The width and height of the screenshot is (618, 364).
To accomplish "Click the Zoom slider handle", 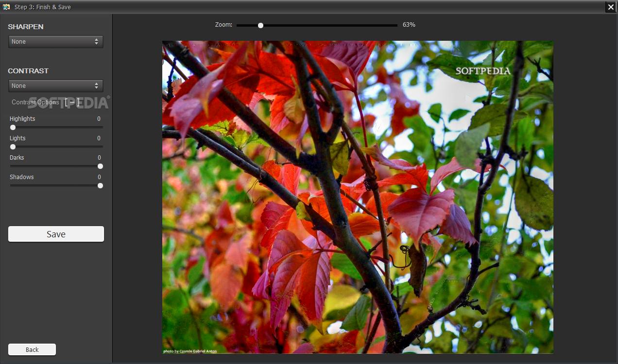I will coord(260,25).
